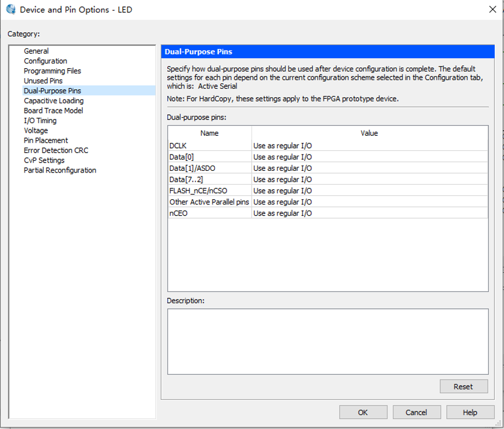The height and width of the screenshot is (429, 504).
Task: Open the Configuration category
Action: [x=45, y=61]
